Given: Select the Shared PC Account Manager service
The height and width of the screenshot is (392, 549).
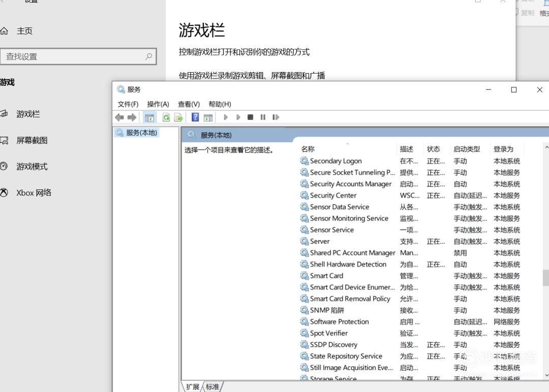Looking at the screenshot, I should point(352,253).
